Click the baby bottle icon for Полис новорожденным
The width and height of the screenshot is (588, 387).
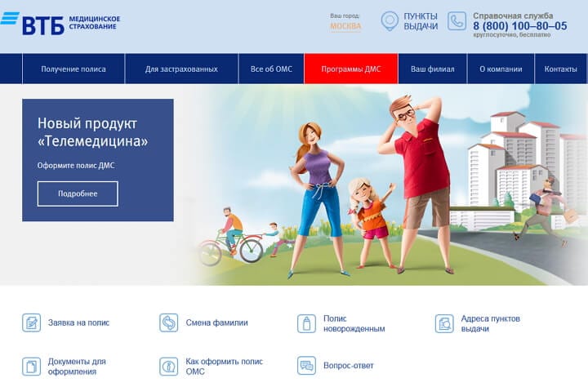(306, 323)
